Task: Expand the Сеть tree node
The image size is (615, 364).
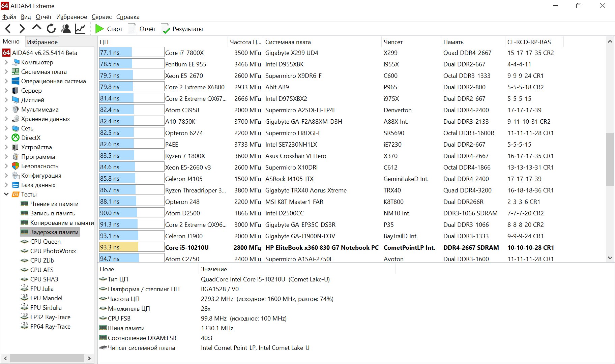Action: click(x=6, y=128)
